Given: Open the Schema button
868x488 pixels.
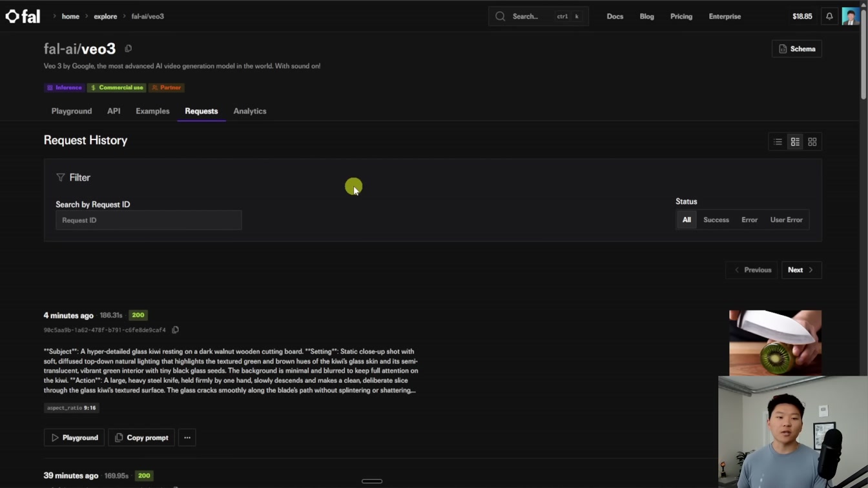Looking at the screenshot, I should 796,49.
